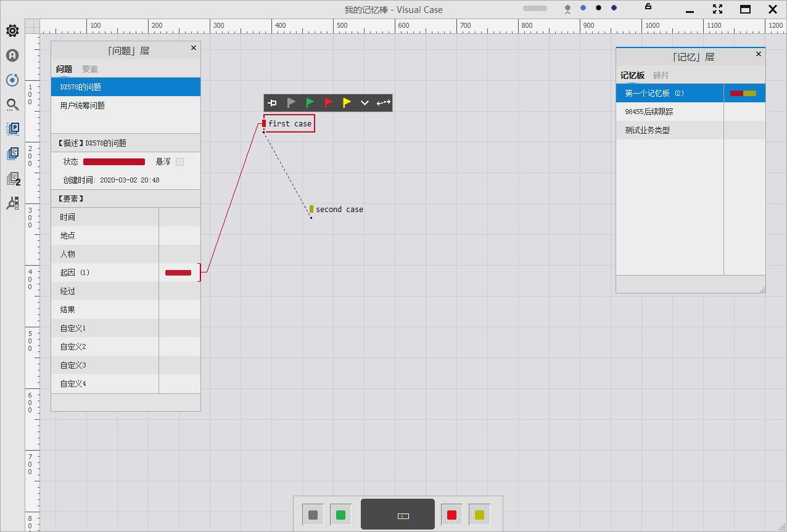Click the inspect tool icon at sidebar bottom
Viewport: 787px width, 532px height.
(12, 203)
